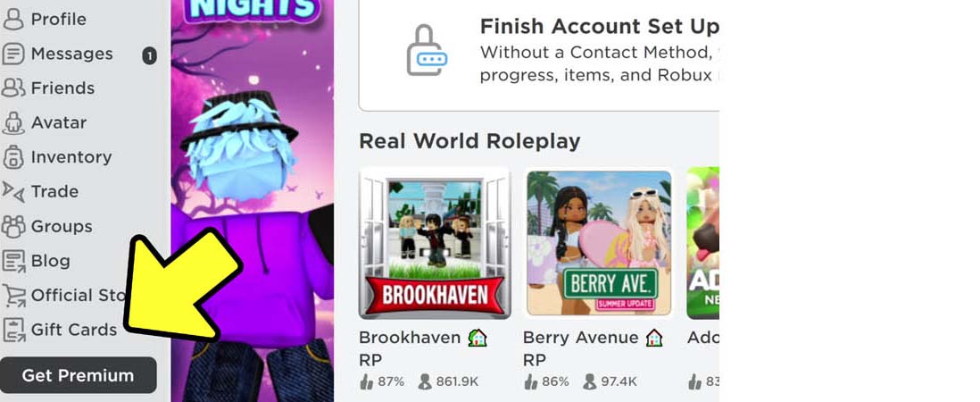Open the Profile person icon
Image resolution: width=980 pixels, height=402 pixels.
(12, 19)
